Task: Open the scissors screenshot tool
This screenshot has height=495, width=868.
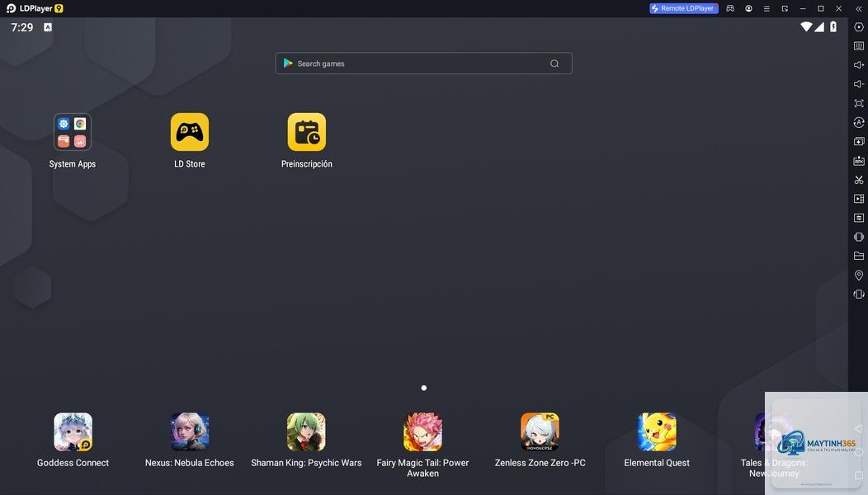Action: point(859,180)
